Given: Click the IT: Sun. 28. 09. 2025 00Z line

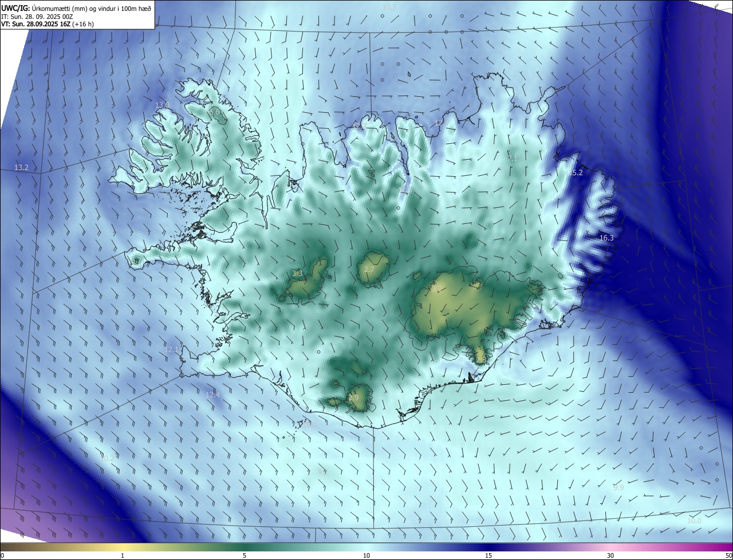Looking at the screenshot, I should [38, 16].
